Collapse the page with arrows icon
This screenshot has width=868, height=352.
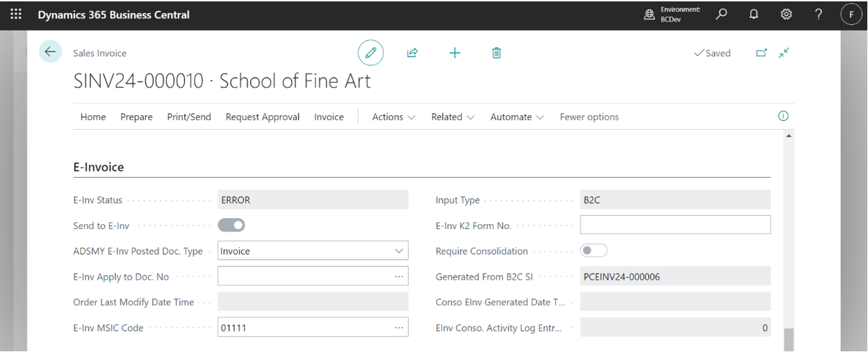click(784, 53)
